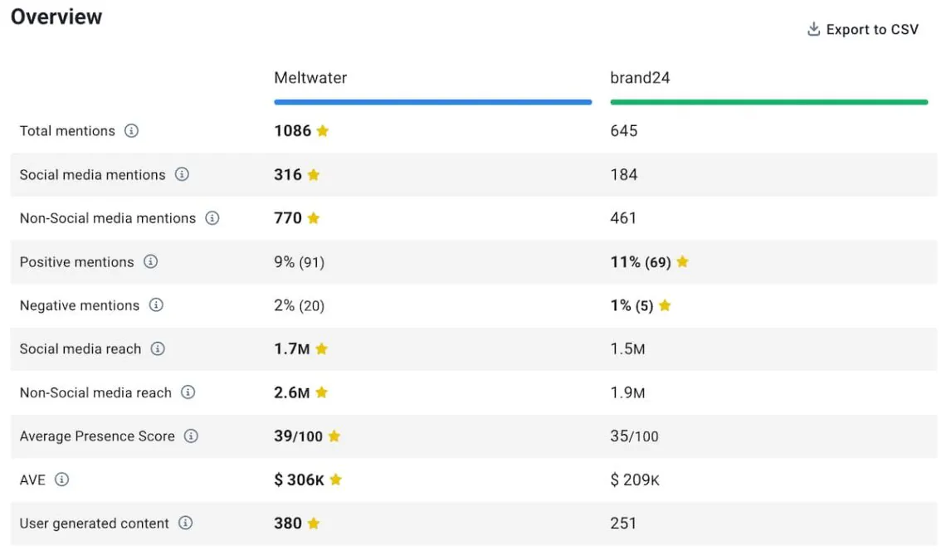Click the blue Meltwater color bar

coord(432,101)
